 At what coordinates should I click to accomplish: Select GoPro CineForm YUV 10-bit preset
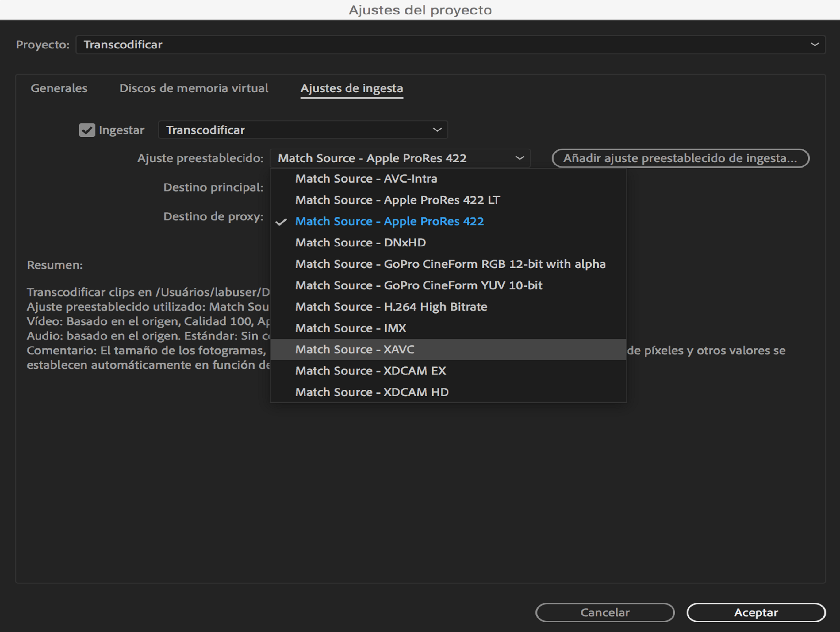tap(419, 285)
